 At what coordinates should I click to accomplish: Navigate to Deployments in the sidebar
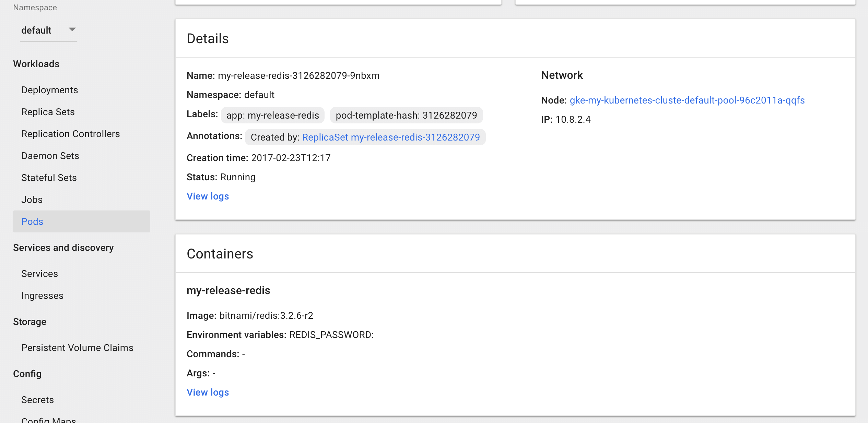tap(49, 90)
